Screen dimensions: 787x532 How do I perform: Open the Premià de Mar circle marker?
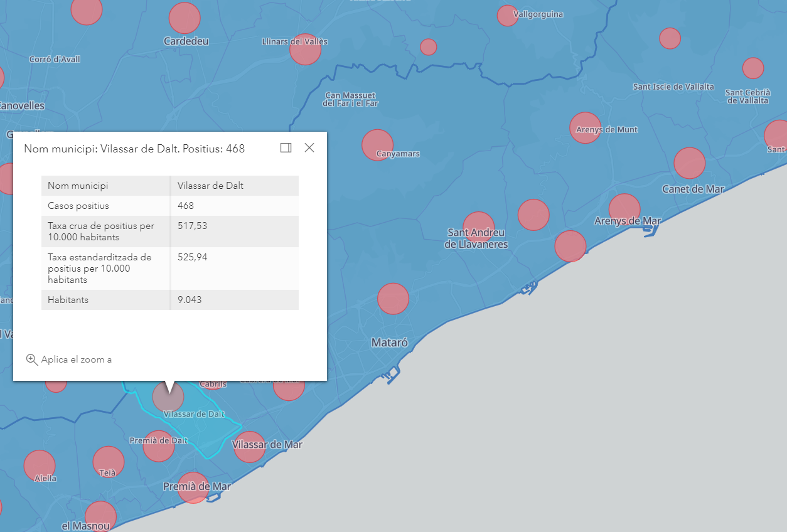point(193,487)
